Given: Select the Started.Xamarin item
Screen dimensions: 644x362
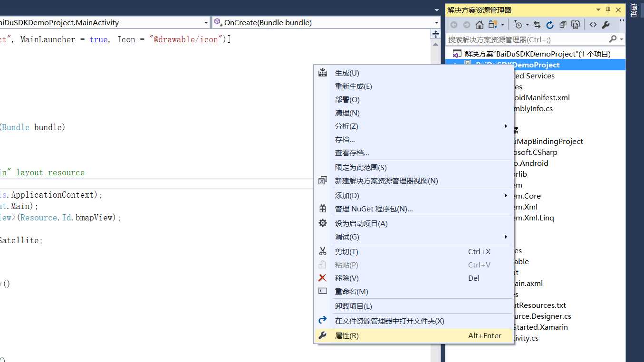Looking at the screenshot, I should [x=541, y=327].
